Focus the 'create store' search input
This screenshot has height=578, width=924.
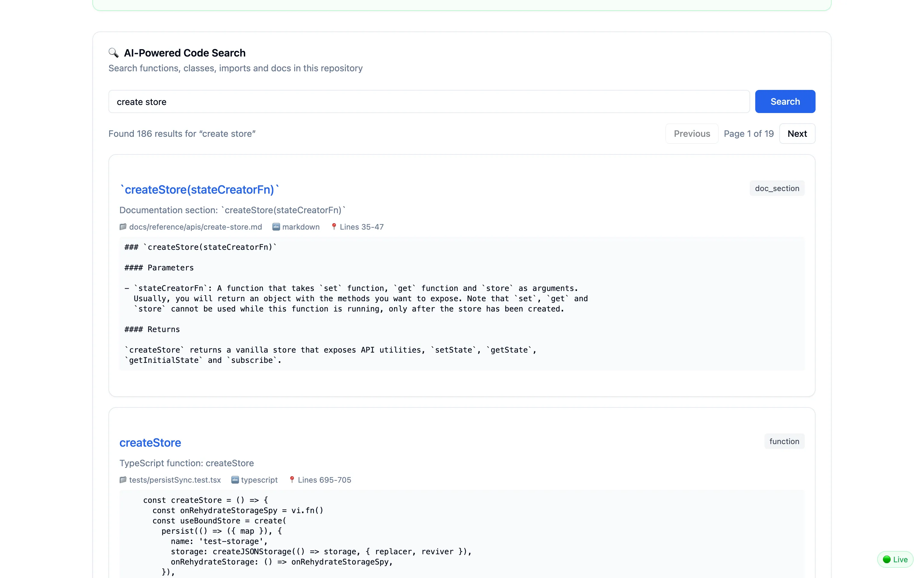(x=429, y=102)
